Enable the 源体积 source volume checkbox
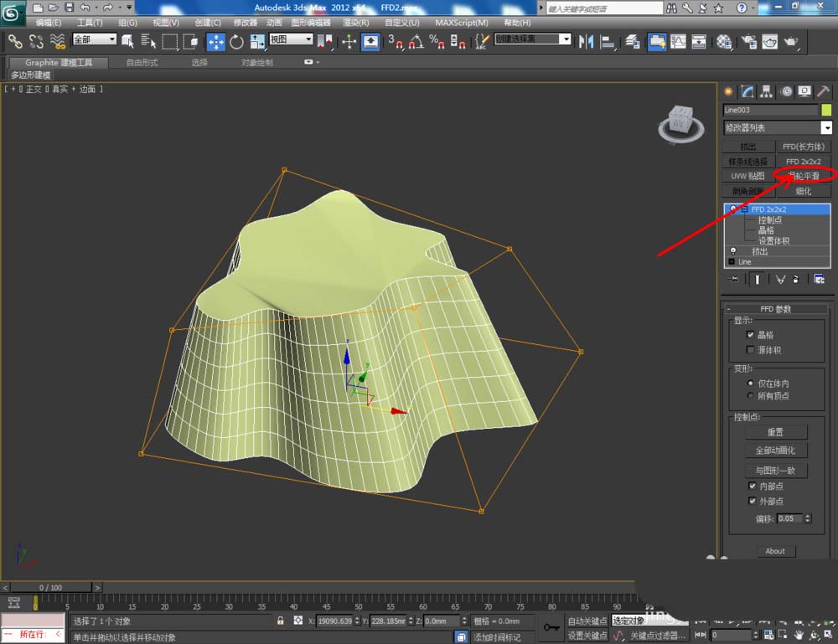The width and height of the screenshot is (838, 644). click(751, 350)
